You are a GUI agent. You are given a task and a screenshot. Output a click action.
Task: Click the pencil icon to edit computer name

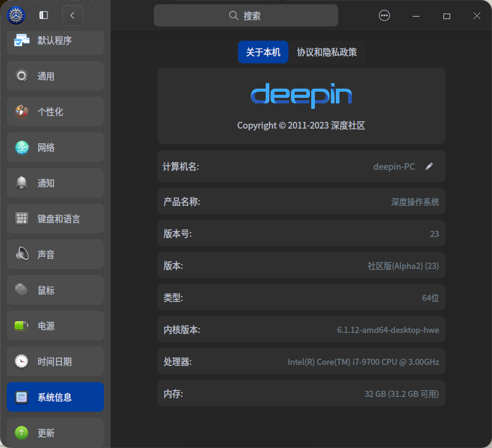pyautogui.click(x=429, y=166)
